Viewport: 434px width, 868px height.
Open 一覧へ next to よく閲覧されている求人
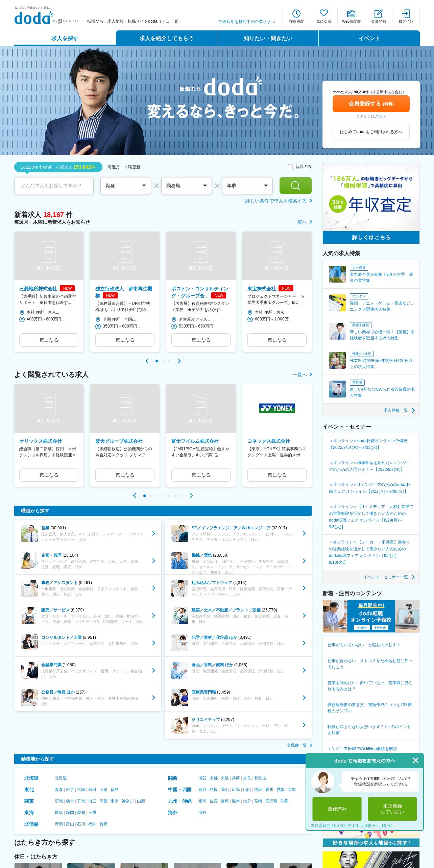(302, 375)
